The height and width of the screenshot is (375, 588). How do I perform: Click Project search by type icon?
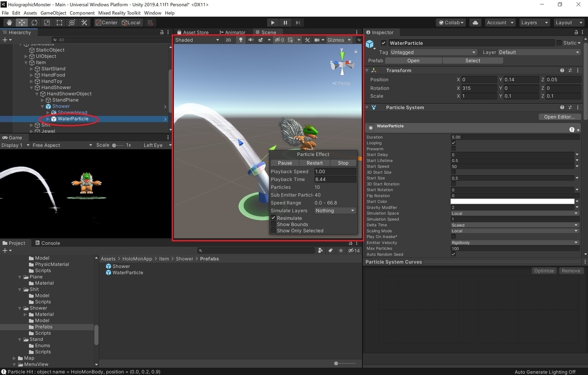tap(320, 251)
